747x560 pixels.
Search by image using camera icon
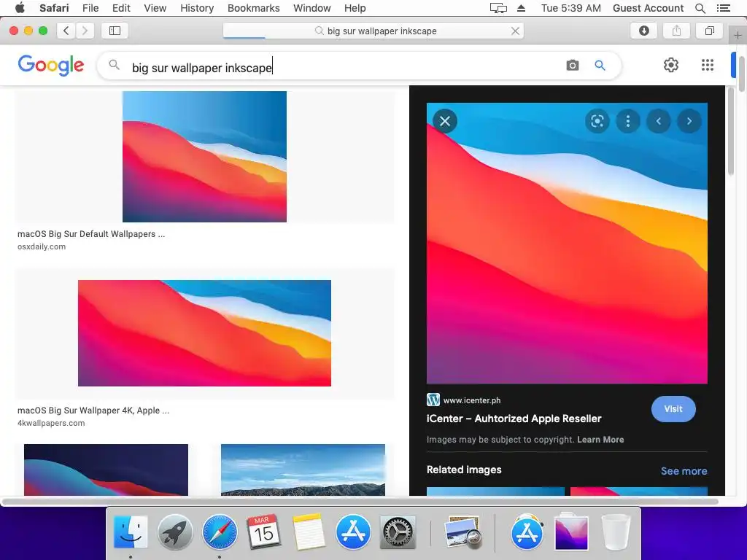click(x=573, y=65)
